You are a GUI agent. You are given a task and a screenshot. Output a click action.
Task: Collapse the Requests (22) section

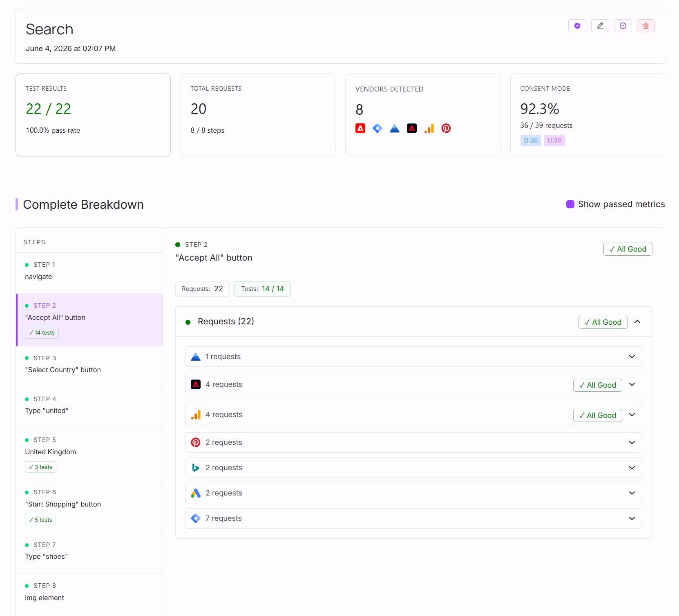(x=637, y=322)
